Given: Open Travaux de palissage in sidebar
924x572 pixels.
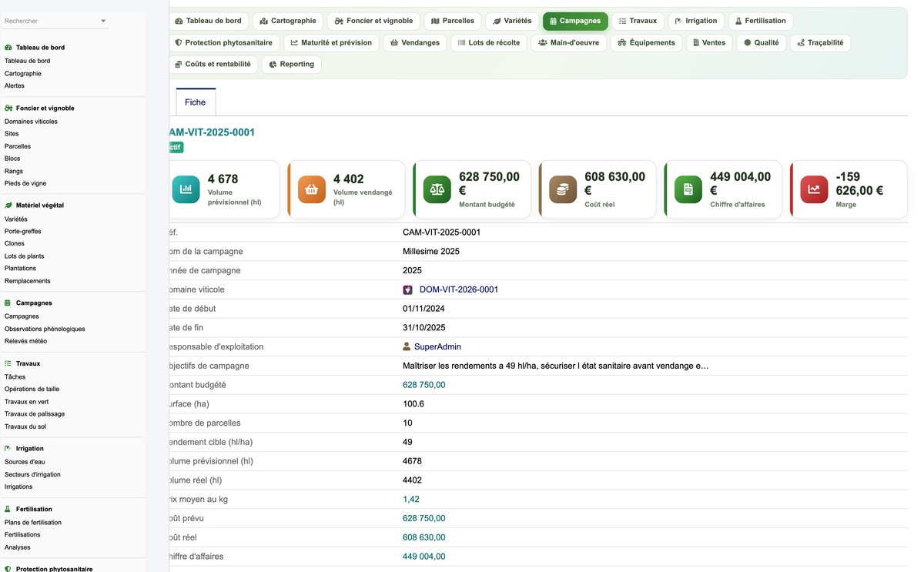Looking at the screenshot, I should [x=35, y=414].
